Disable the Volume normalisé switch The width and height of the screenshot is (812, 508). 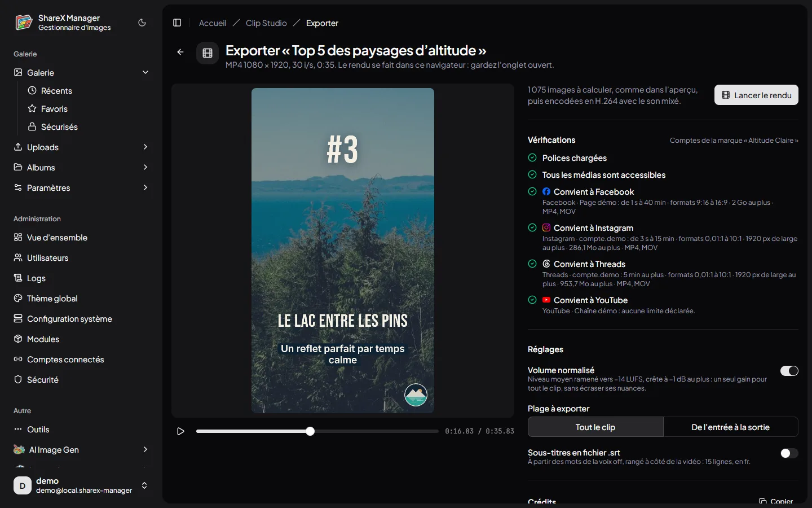(789, 371)
